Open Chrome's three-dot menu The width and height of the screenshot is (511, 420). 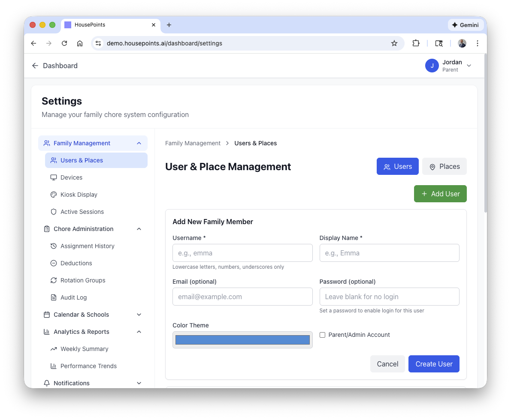478,43
